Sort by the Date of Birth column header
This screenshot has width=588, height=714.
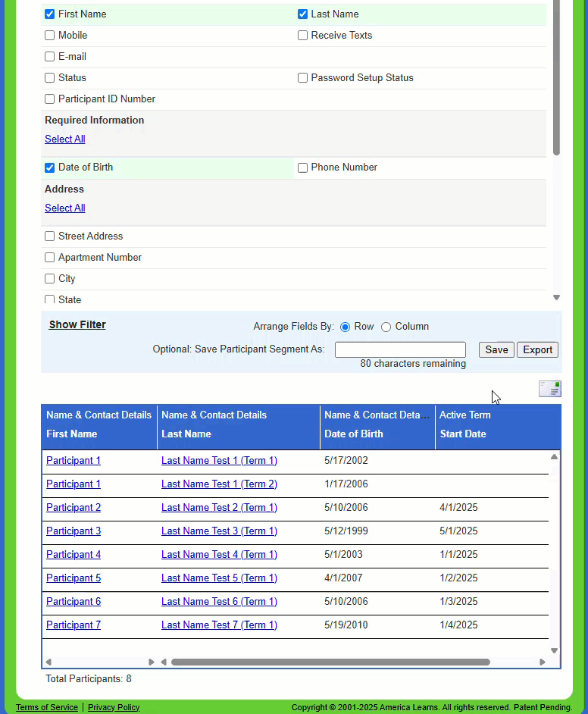(x=354, y=434)
